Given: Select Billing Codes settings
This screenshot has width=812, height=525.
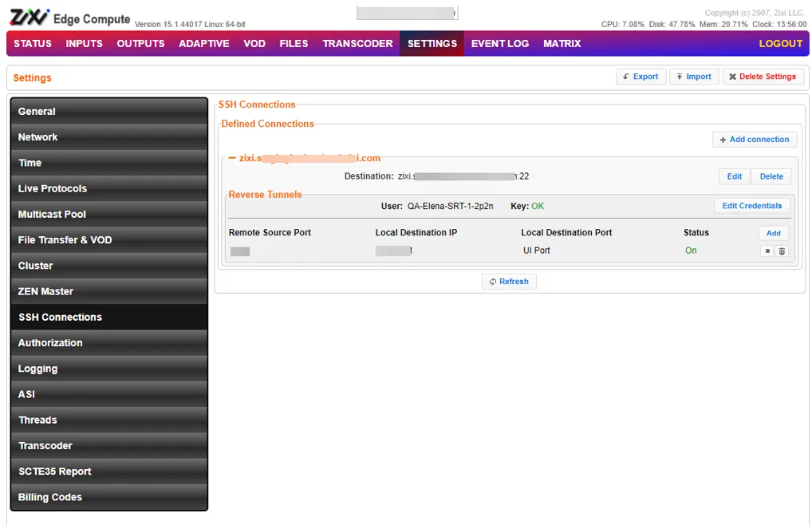Looking at the screenshot, I should point(108,497).
